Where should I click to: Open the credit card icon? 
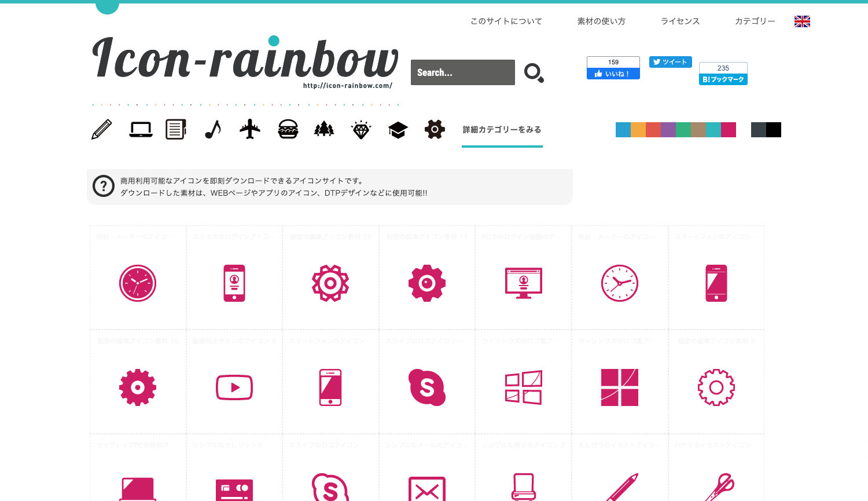click(234, 490)
